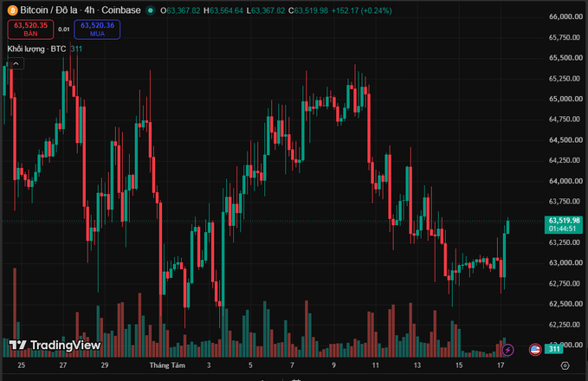Screen dimensions: 588x381
Task: Click the Bitcoin coin logo icon
Action: pos(12,10)
